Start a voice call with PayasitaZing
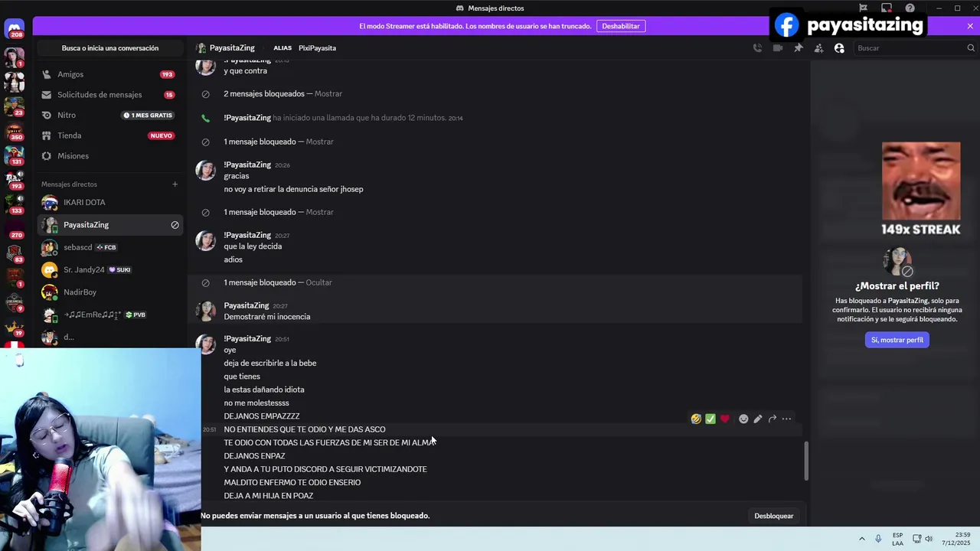 757,48
